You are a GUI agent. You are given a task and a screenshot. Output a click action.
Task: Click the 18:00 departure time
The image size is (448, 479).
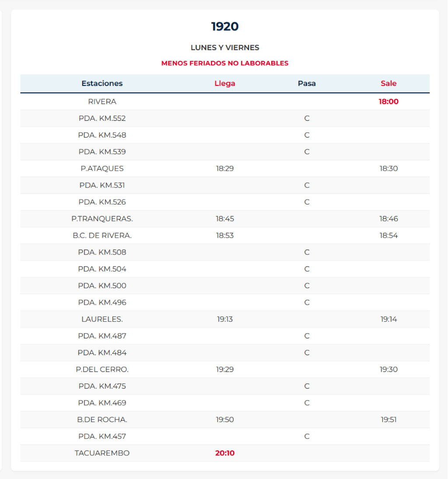(388, 102)
